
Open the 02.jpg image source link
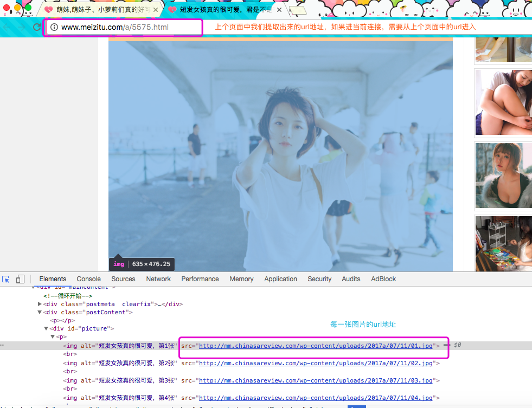tap(316, 363)
